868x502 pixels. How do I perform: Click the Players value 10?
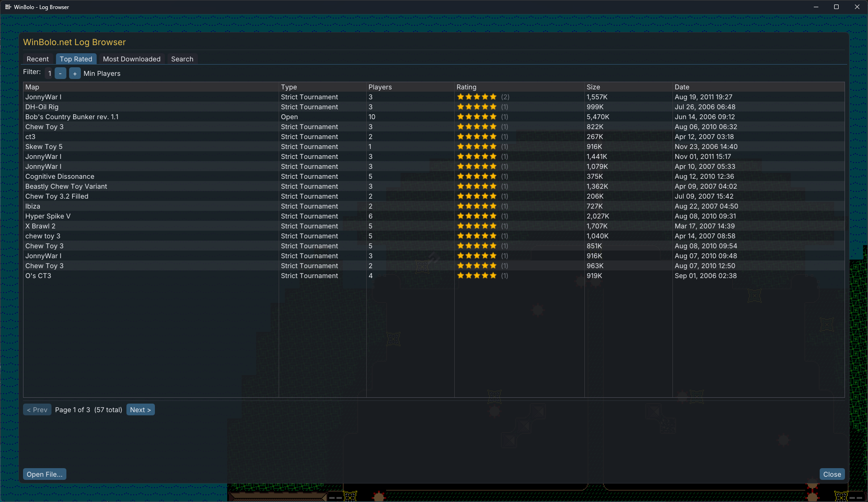(372, 117)
